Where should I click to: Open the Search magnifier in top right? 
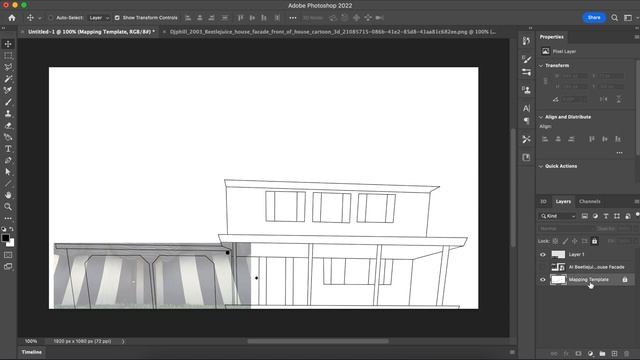(x=614, y=18)
